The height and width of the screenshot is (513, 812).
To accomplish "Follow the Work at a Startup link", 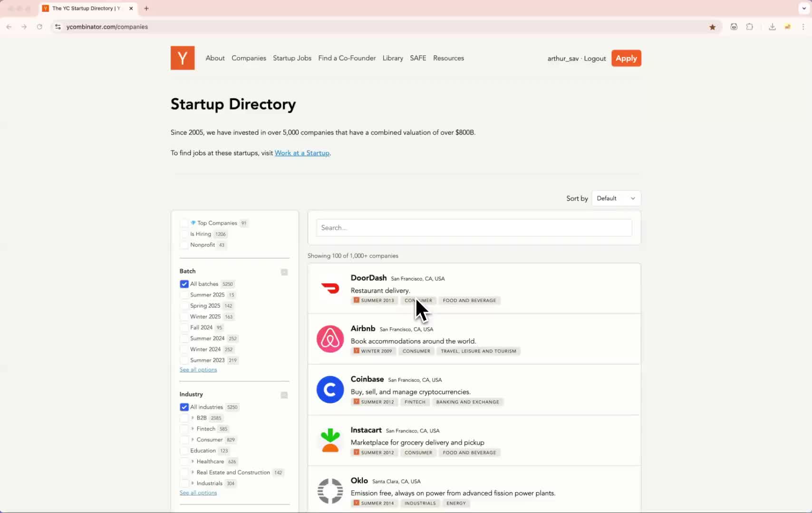I will point(302,153).
